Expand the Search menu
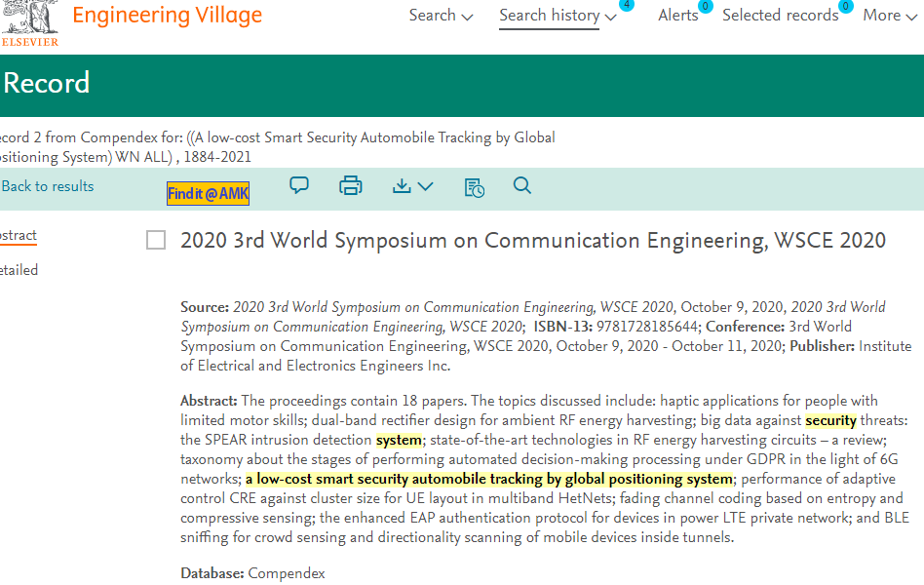924x585 pixels. point(441,16)
